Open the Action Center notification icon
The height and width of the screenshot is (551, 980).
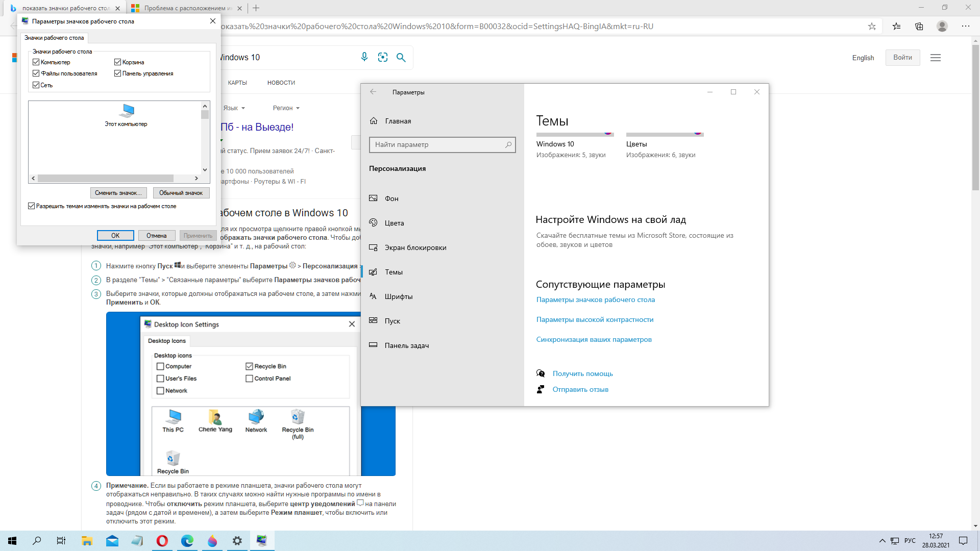point(963,541)
